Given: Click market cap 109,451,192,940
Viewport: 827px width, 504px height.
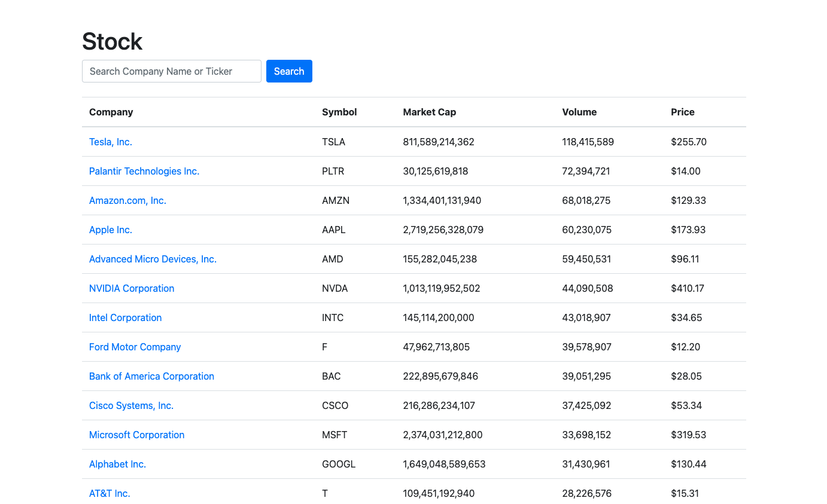Looking at the screenshot, I should [x=439, y=493].
